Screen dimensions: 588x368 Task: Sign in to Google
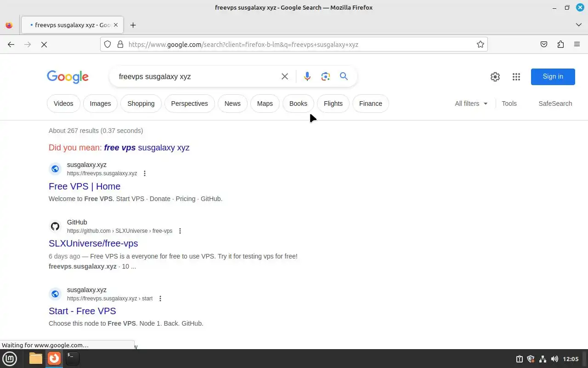553,76
